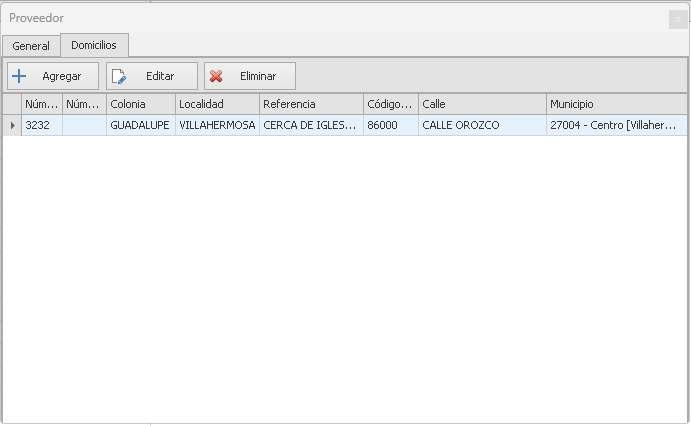
Task: Click the 27004 - Centro municipio cell
Action: pyautogui.click(x=615, y=126)
